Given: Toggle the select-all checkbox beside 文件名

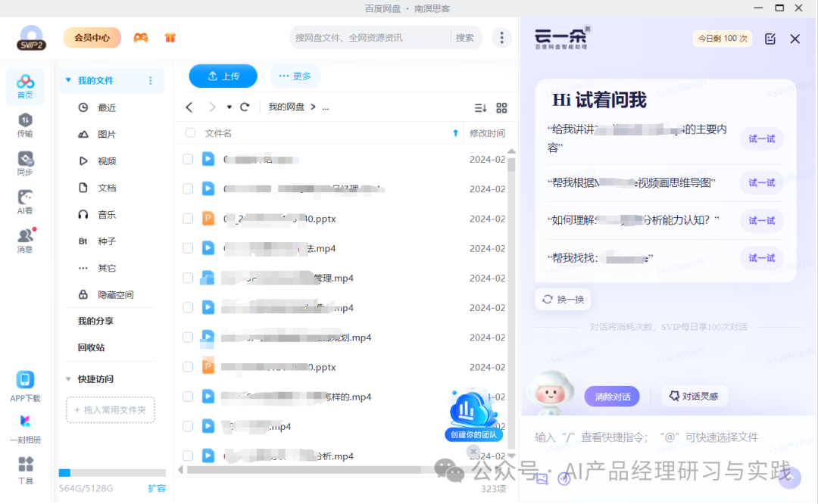Looking at the screenshot, I should pos(190,133).
